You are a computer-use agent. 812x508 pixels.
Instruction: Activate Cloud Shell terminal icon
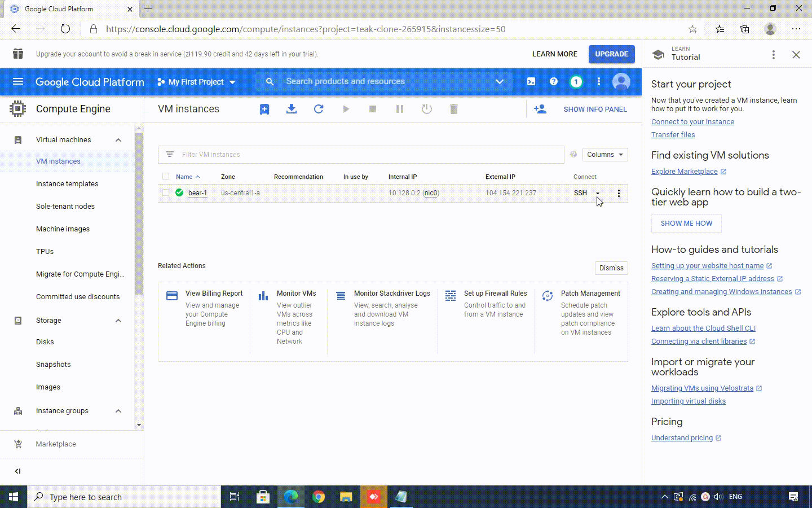click(531, 81)
